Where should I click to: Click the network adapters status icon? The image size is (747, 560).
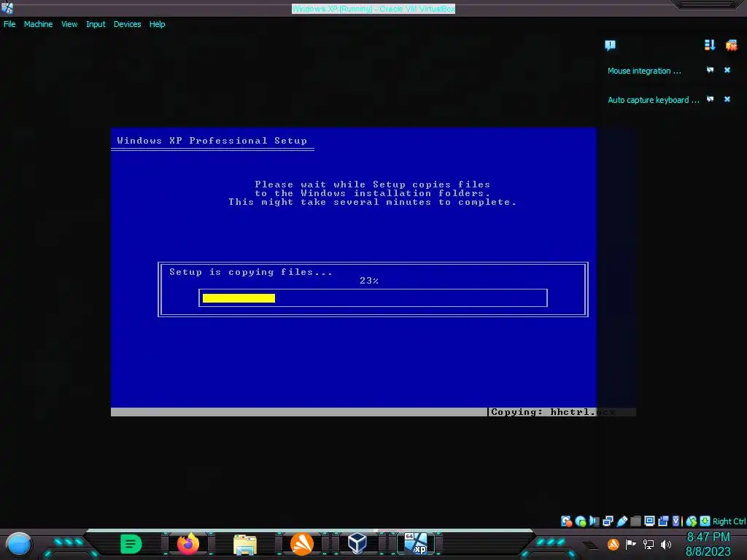click(608, 521)
